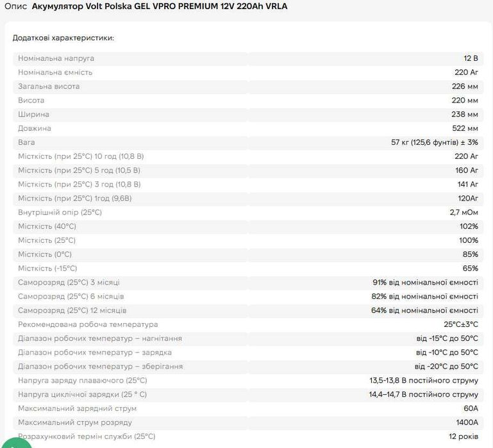Click 'Рекомендована робоча температура' label

click(88, 324)
